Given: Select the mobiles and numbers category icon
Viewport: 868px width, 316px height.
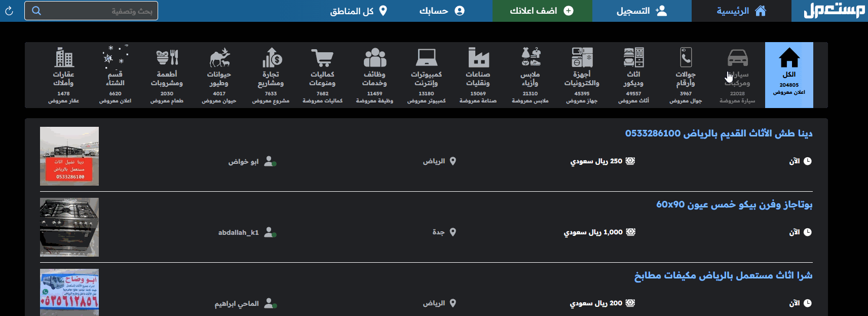Looking at the screenshot, I should 686,58.
